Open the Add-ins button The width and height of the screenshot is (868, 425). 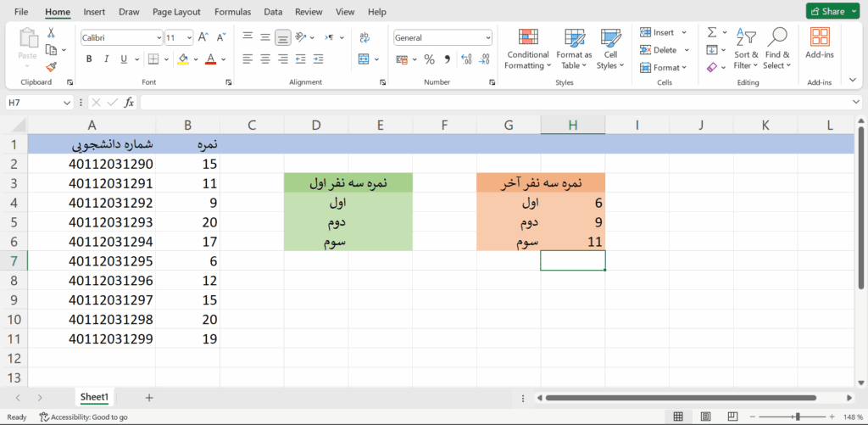click(x=820, y=49)
